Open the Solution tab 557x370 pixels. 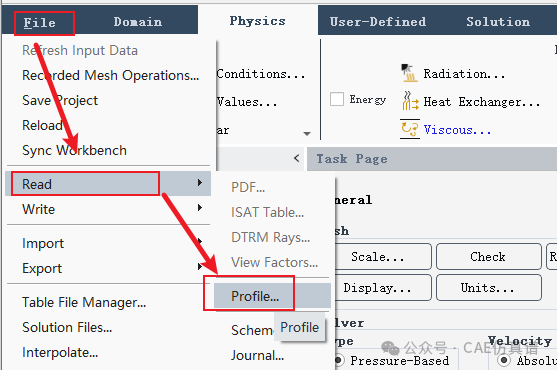[498, 22]
